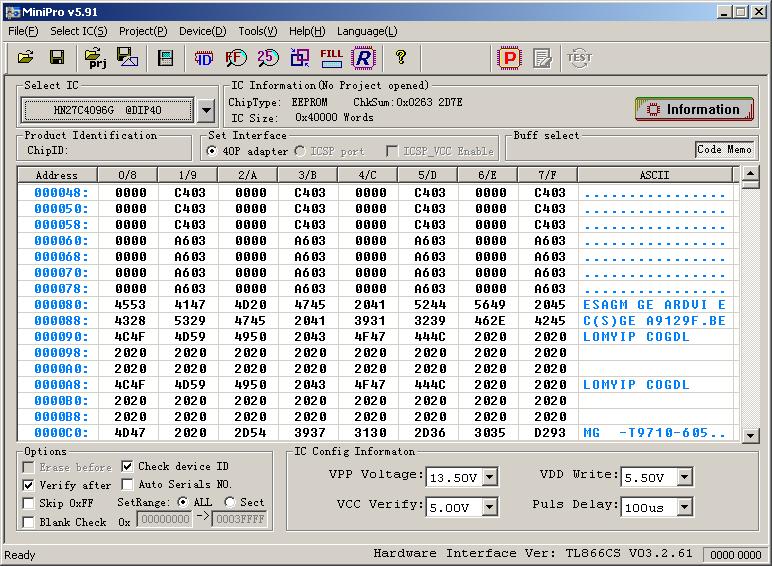This screenshot has height=566, width=772.
Task: Click scrollbar down arrow of hex view
Action: click(x=750, y=435)
